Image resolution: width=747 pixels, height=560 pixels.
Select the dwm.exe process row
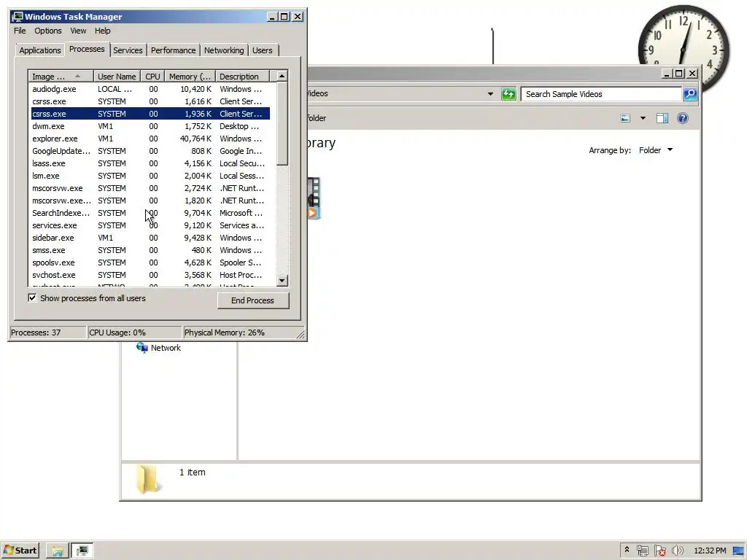point(149,126)
